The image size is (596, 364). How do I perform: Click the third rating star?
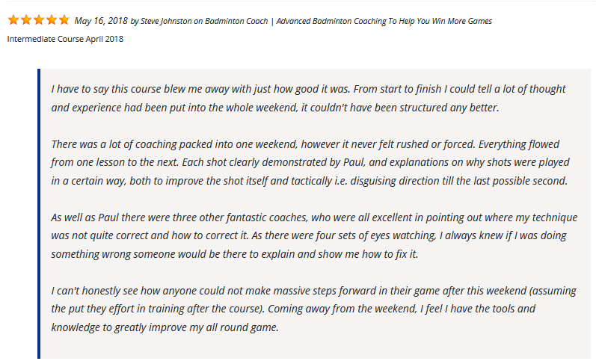point(38,20)
